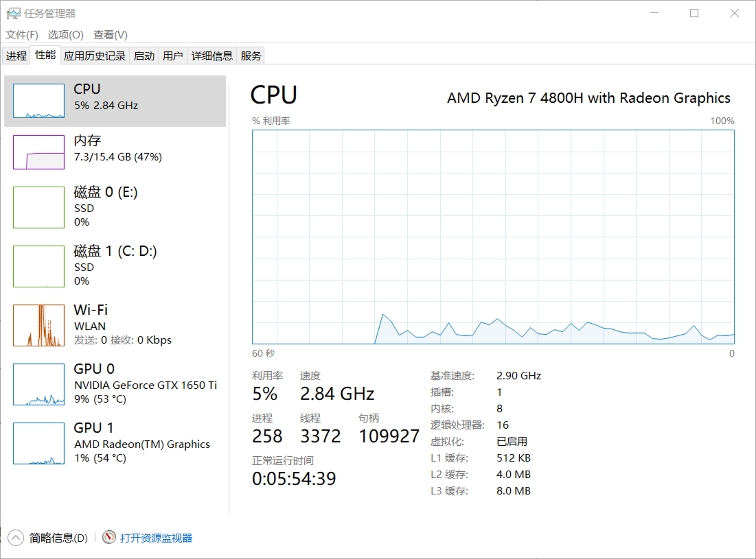
Task: Open the 文件(F) menu
Action: click(22, 35)
